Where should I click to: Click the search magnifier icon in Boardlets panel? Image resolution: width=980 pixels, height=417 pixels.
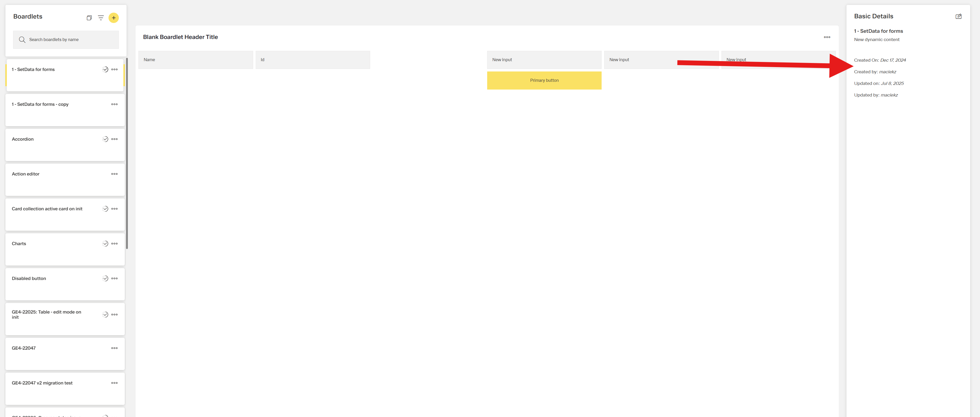tap(22, 39)
